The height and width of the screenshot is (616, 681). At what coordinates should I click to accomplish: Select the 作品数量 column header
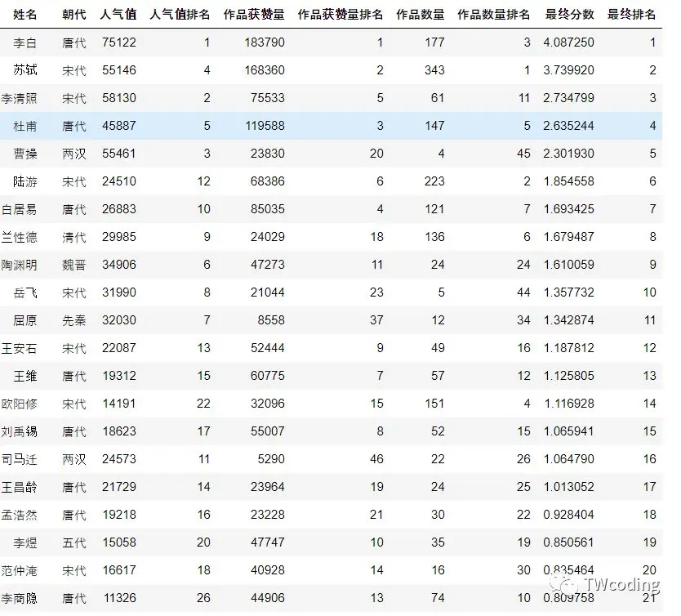(421, 15)
